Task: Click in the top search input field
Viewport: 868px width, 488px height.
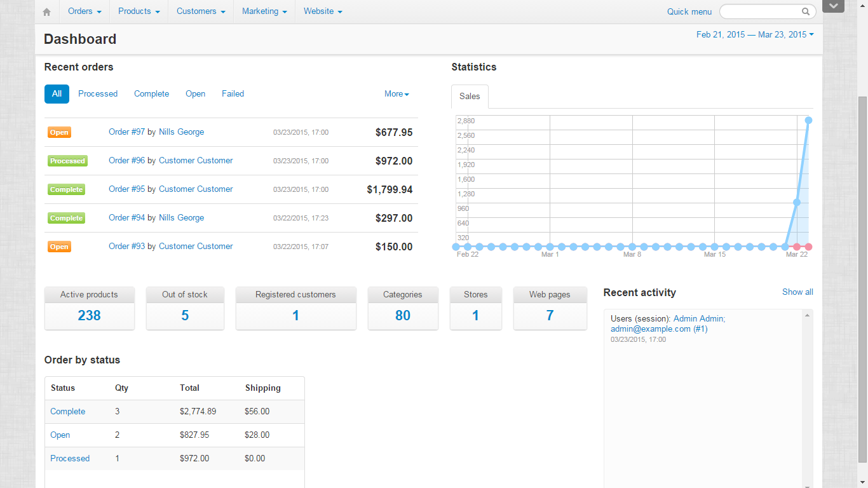Action: [x=759, y=11]
